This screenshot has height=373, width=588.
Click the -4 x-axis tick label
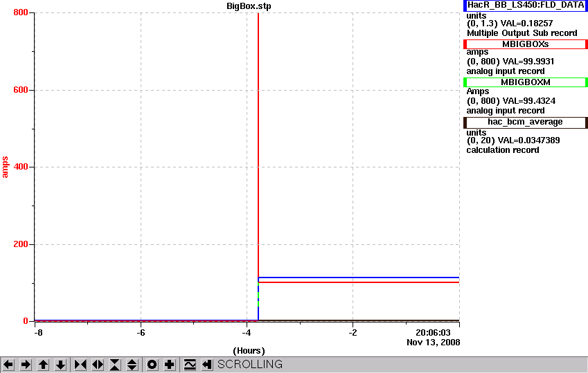(247, 333)
